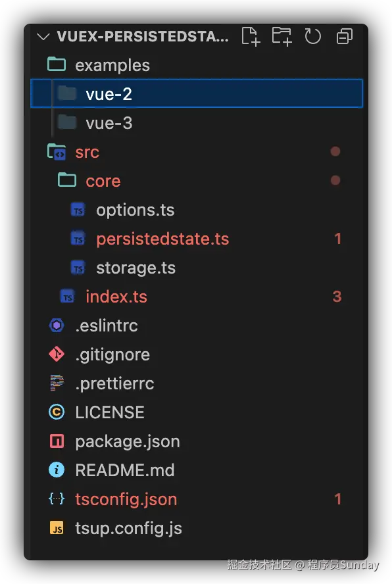Image resolution: width=392 pixels, height=584 pixels.
Task: Collapse the VUEX-PERSISTEDSTATE project chevron
Action: click(43, 37)
